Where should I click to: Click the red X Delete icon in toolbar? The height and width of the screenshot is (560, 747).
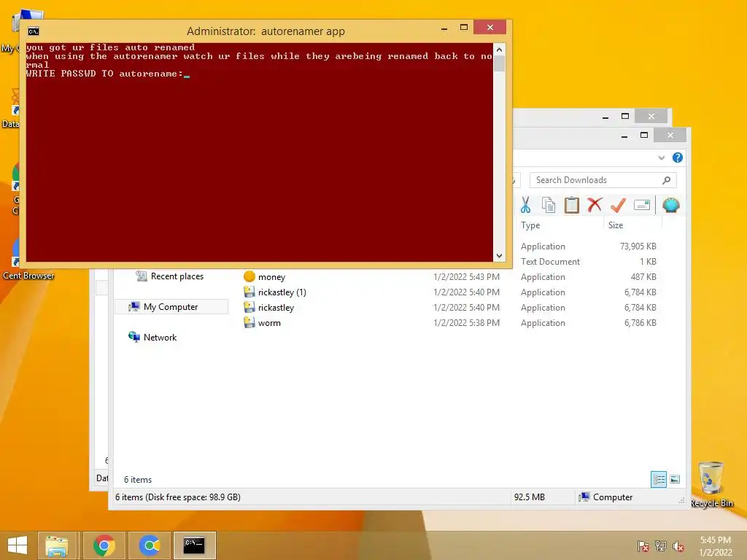pyautogui.click(x=595, y=205)
